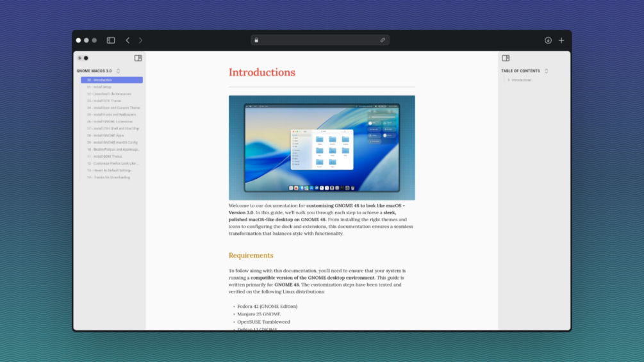This screenshot has width=644, height=362.
Task: Open '13 - Revert to Default Settings'
Action: 109,170
